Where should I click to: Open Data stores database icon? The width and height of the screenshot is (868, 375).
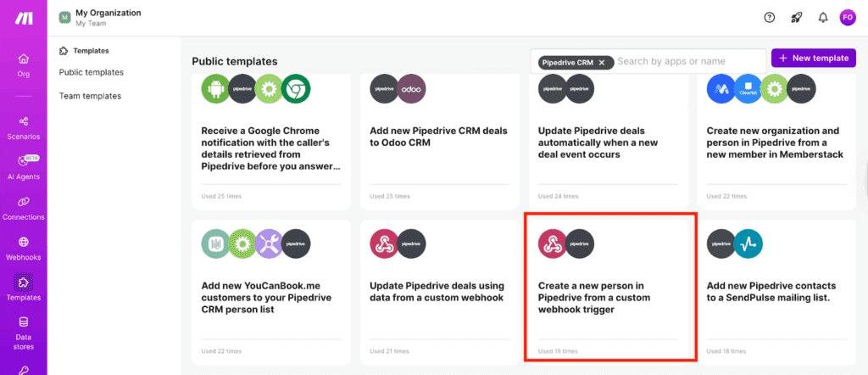click(23, 322)
